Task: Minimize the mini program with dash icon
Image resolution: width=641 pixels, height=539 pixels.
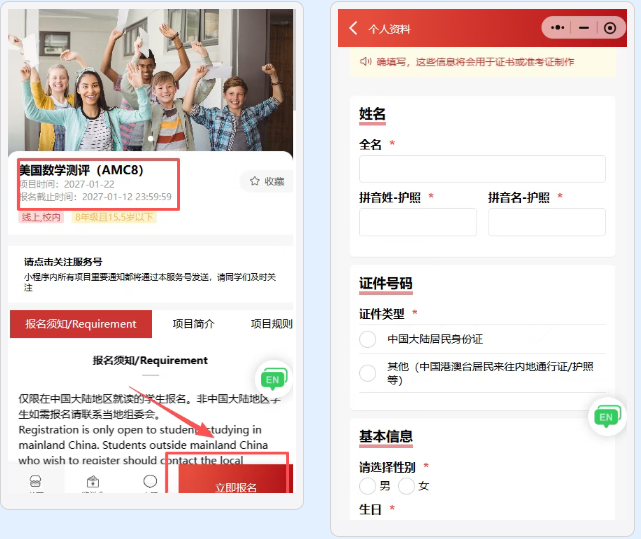Action: click(x=584, y=28)
